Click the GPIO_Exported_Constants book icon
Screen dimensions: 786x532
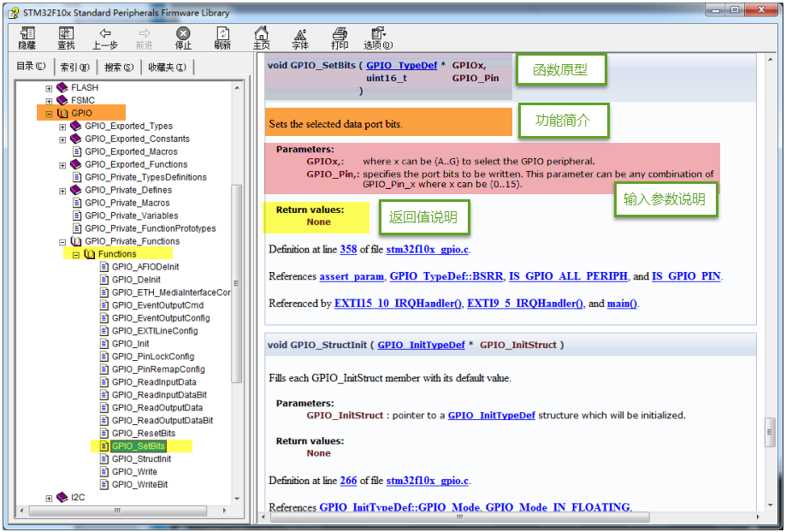pos(76,139)
